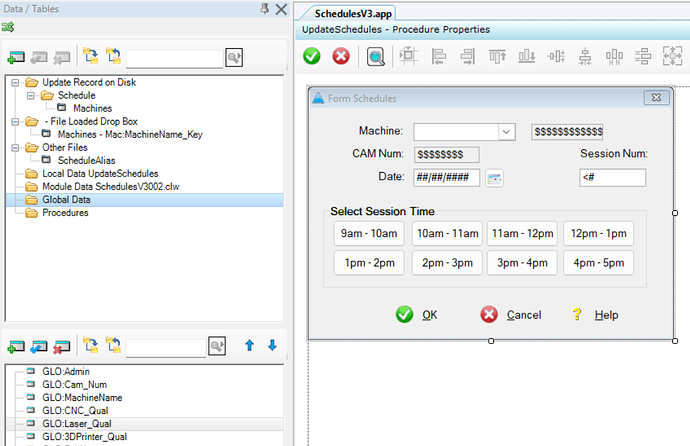
Task: Select the align top edges icon
Action: click(x=497, y=56)
